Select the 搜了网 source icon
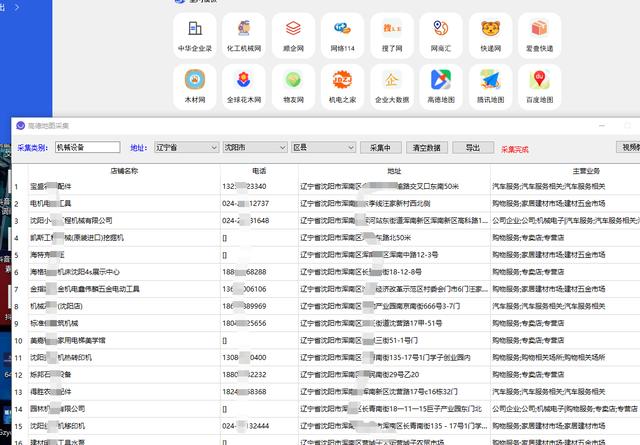This screenshot has height=445, width=640. point(392,35)
